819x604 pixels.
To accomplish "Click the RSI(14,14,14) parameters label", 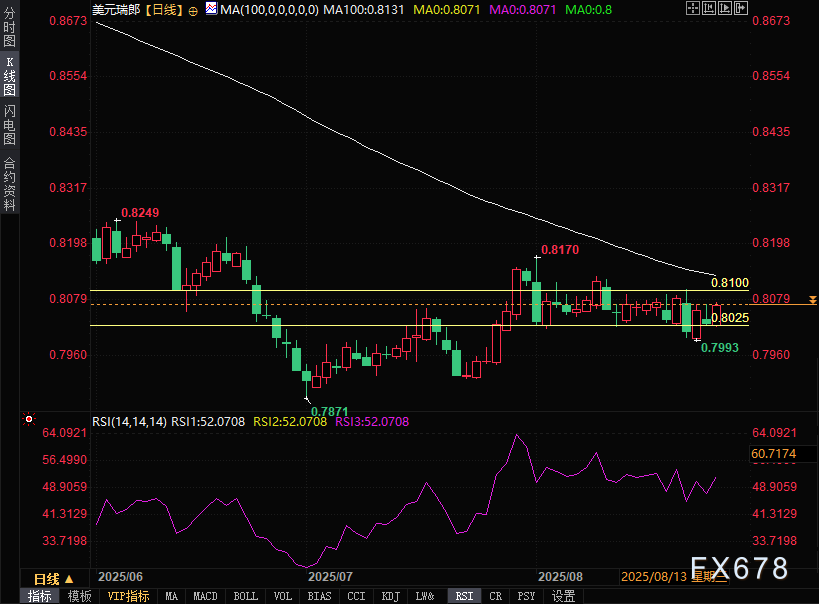I will [129, 422].
